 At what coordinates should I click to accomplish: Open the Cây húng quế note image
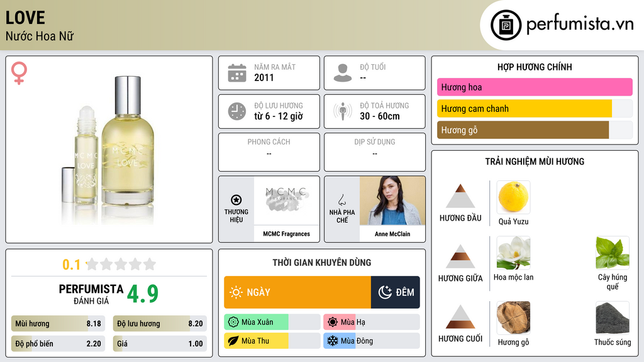613,253
